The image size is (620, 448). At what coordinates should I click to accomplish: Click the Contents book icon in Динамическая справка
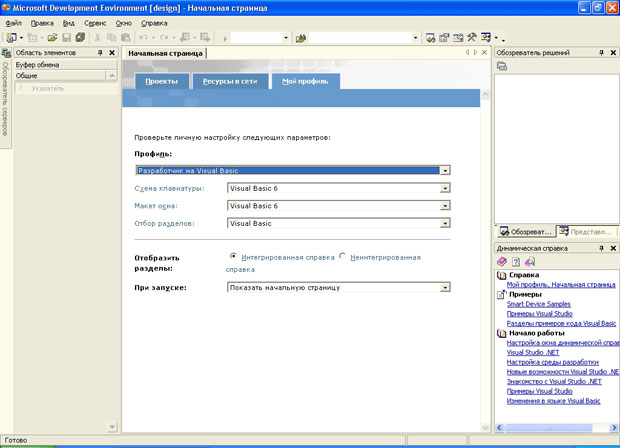click(x=502, y=261)
